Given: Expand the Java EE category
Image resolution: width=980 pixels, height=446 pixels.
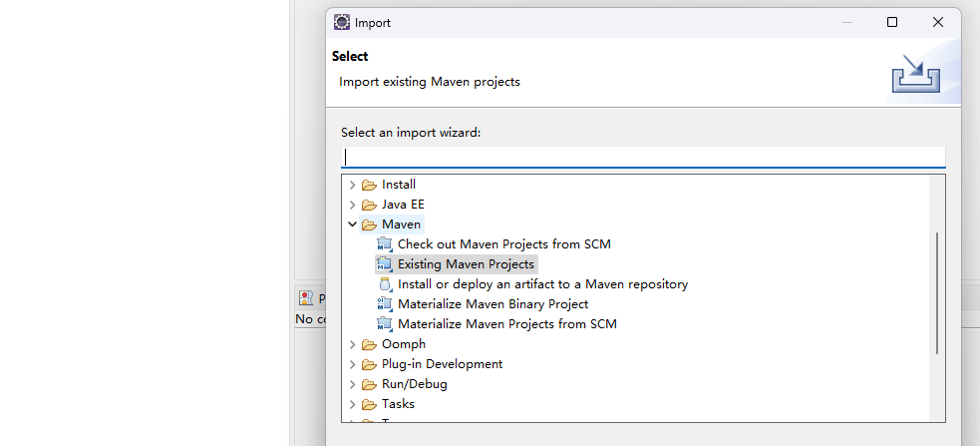Looking at the screenshot, I should pos(353,206).
